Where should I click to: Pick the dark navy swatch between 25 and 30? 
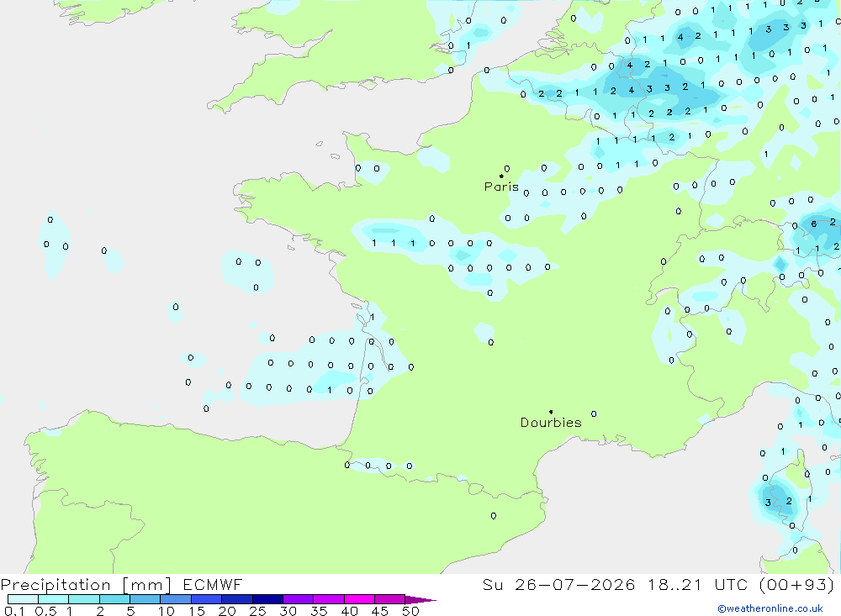tap(267, 599)
